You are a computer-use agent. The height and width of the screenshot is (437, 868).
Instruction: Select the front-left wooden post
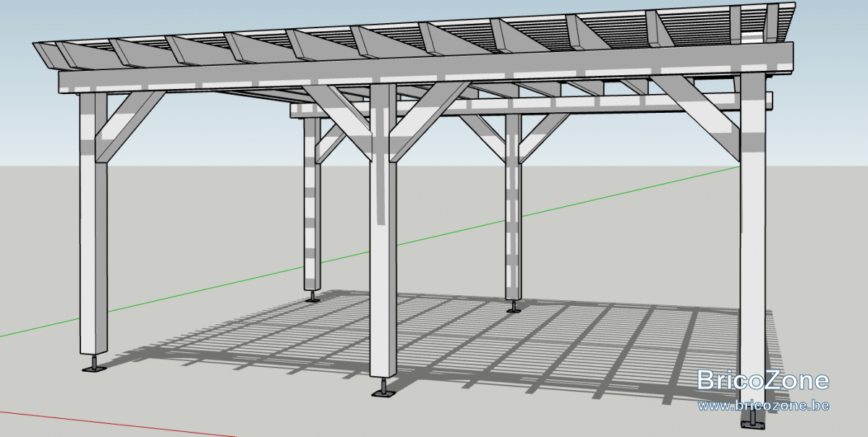click(93, 224)
